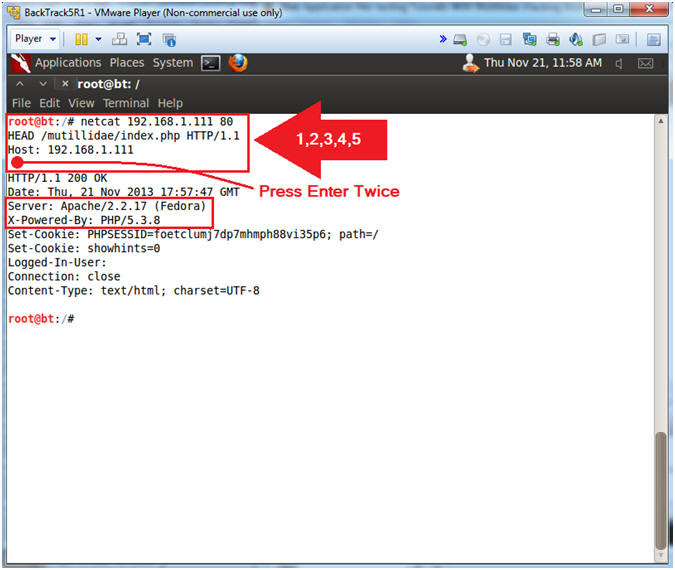
Task: Enter full screen mode icon
Action: pyautogui.click(x=144, y=40)
